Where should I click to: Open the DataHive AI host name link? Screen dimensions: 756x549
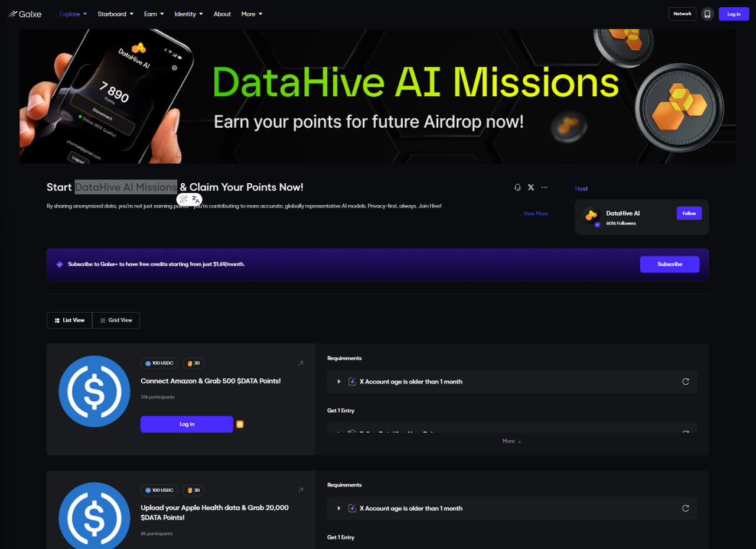(x=623, y=213)
